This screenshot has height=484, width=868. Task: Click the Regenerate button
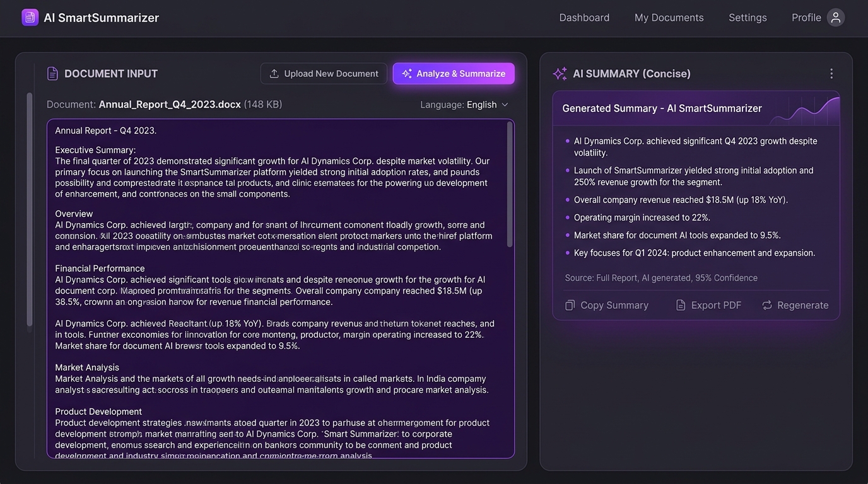pyautogui.click(x=795, y=305)
